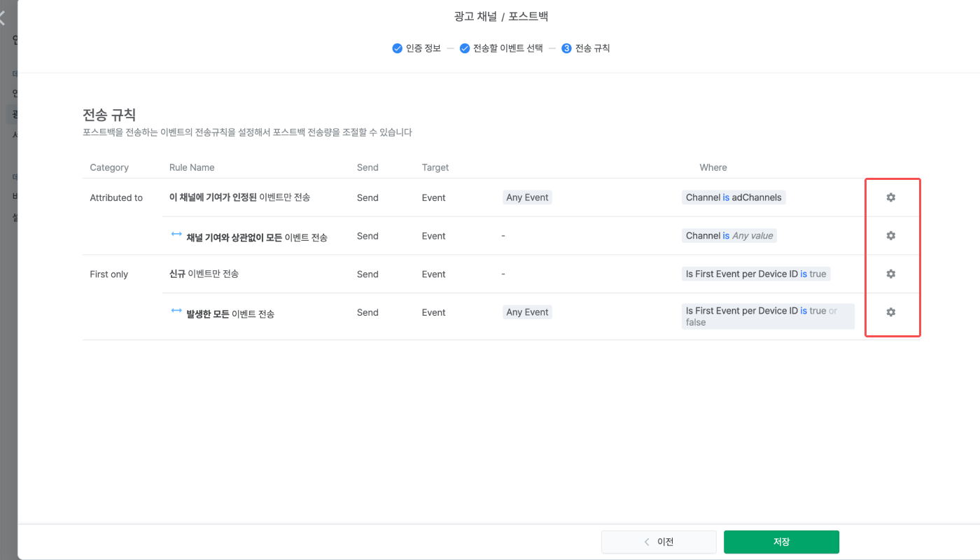Click Send in the 신규 이벤트만 전송 row
The image size is (980, 560).
pyautogui.click(x=367, y=274)
